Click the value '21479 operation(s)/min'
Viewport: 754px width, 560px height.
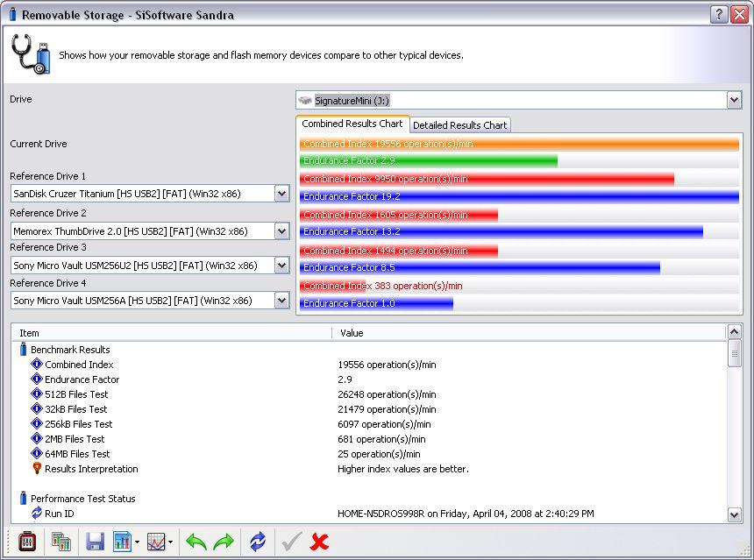[387, 409]
